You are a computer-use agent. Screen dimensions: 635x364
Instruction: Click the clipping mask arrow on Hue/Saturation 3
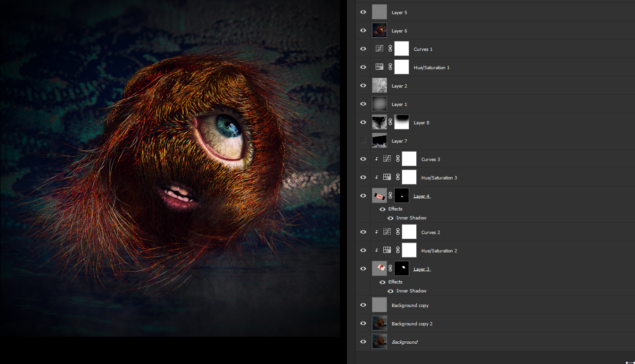coord(376,178)
